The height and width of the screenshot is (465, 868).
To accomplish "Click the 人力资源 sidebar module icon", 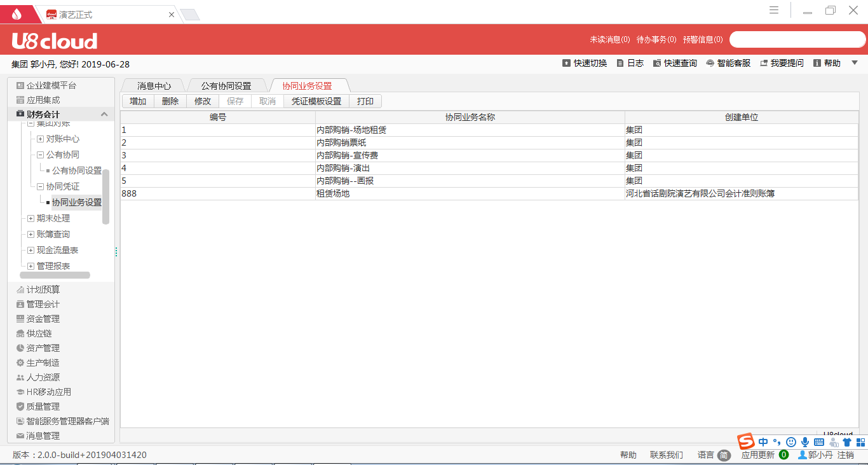I will (20, 378).
